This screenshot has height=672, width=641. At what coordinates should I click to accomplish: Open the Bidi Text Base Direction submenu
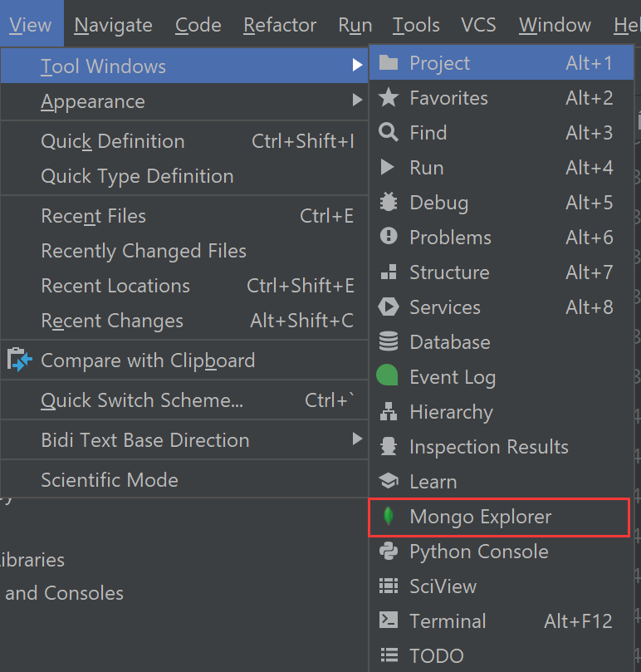357,439
